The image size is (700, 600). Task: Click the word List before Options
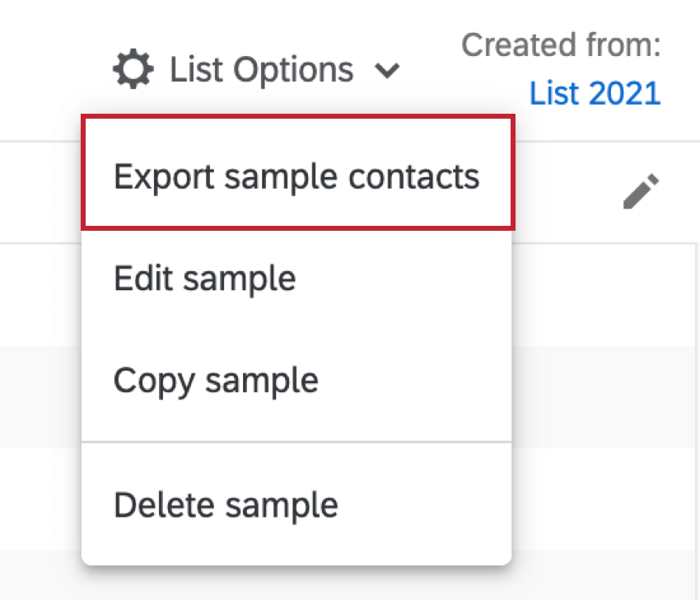[x=197, y=69]
